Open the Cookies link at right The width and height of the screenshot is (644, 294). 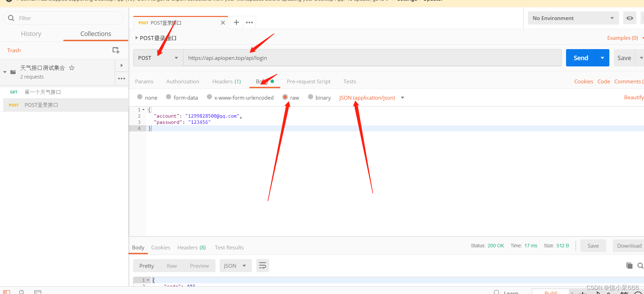tap(584, 82)
